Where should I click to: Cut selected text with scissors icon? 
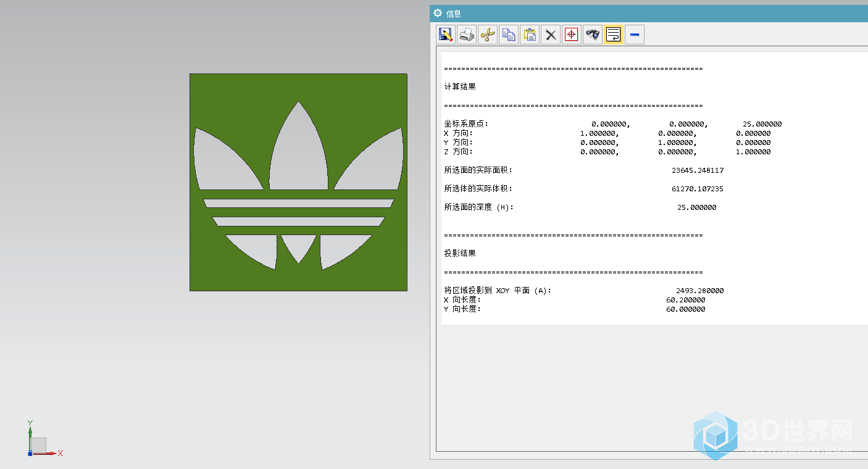pos(488,35)
